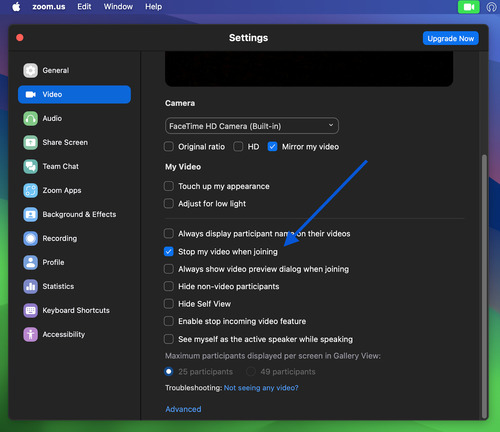This screenshot has height=432, width=500.
Task: Click the Audio headphones icon
Action: pos(30,118)
